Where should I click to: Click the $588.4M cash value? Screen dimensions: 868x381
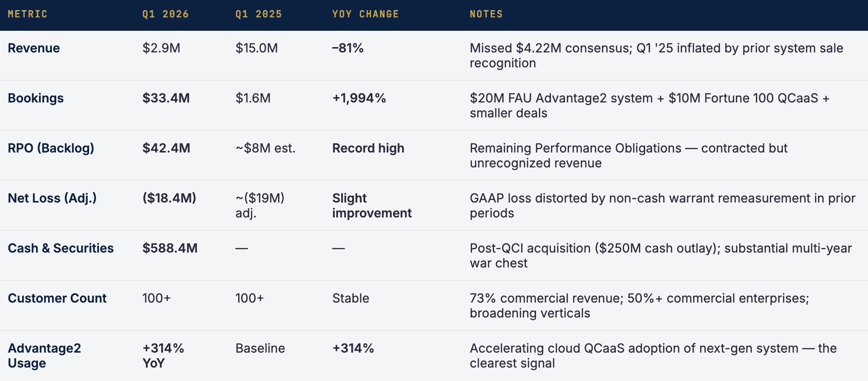[170, 248]
